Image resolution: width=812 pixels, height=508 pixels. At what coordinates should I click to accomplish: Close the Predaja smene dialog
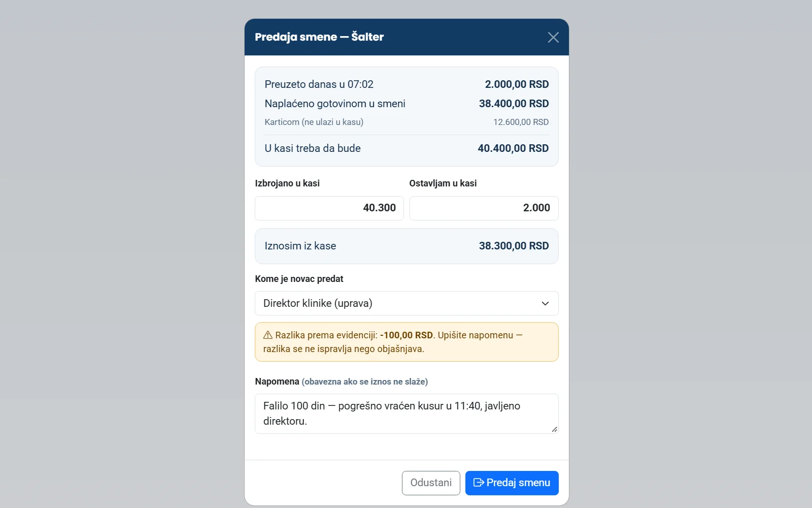coord(553,37)
